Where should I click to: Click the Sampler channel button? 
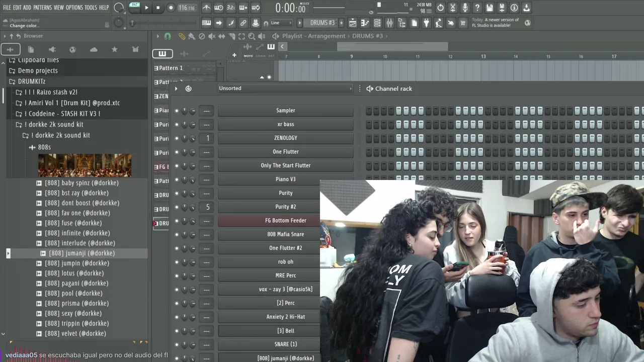(x=286, y=111)
